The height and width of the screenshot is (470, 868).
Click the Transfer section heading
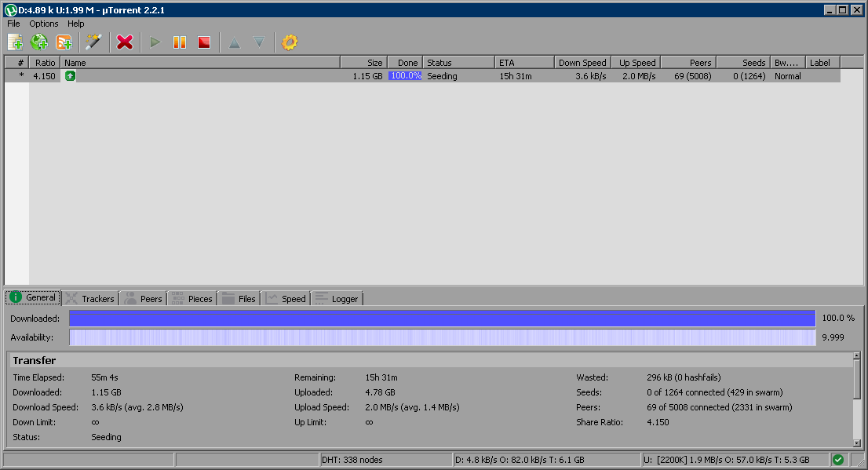pyautogui.click(x=35, y=360)
